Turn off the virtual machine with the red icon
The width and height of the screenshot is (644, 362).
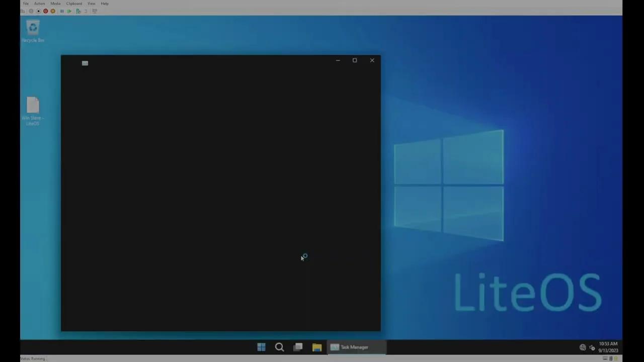(x=45, y=11)
